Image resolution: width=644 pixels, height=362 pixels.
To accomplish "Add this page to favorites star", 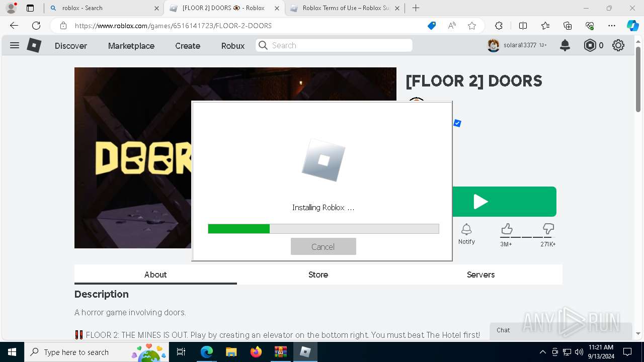I will coord(472,26).
